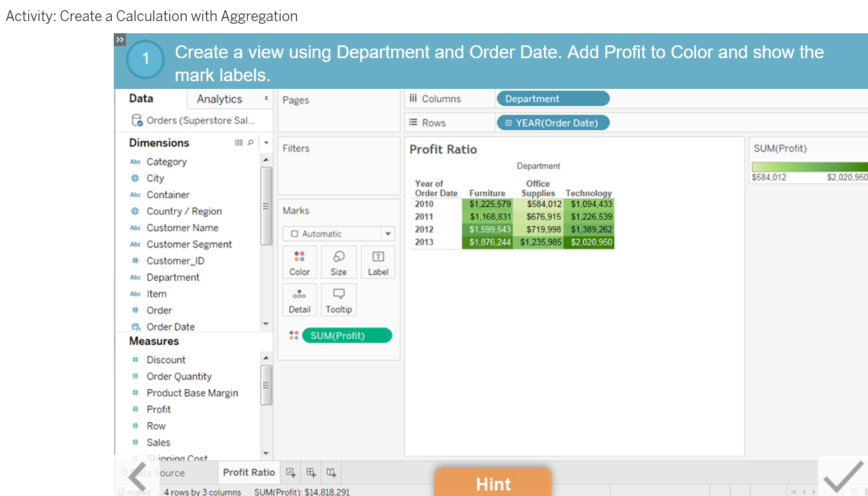Viewport: 868px width, 496px height.
Task: Click the globe icon beside City
Action: (135, 178)
